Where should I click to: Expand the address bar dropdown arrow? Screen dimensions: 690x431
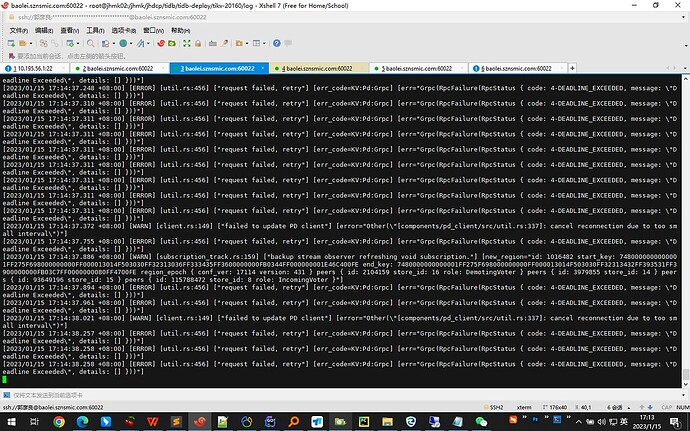click(685, 17)
